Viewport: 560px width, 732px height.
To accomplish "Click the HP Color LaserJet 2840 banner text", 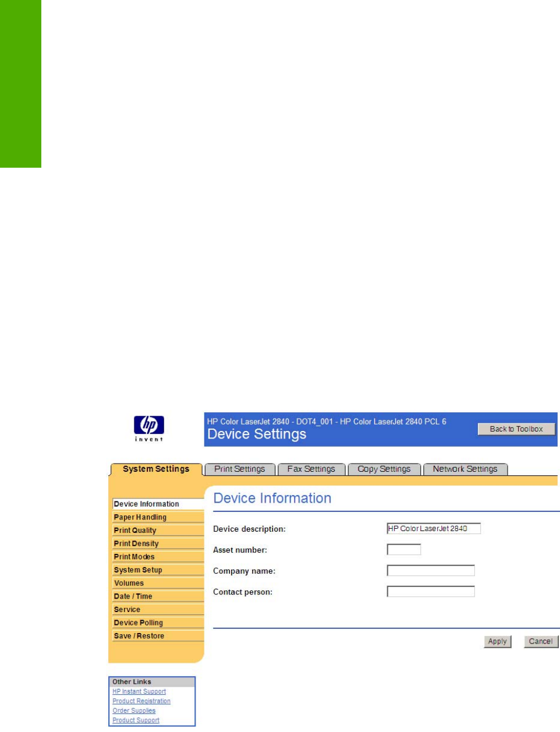I will tap(327, 422).
